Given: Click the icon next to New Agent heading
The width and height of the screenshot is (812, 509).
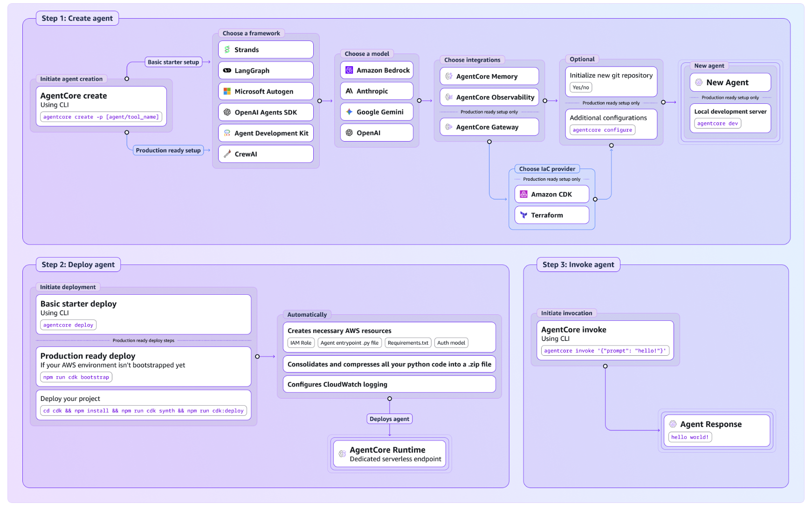Looking at the screenshot, I should pyautogui.click(x=699, y=82).
